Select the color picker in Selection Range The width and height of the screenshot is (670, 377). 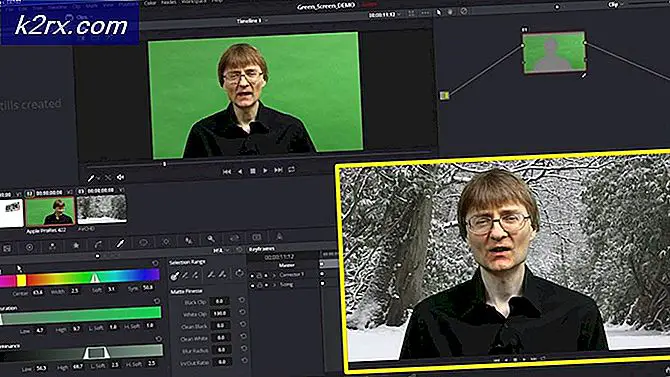click(x=174, y=276)
